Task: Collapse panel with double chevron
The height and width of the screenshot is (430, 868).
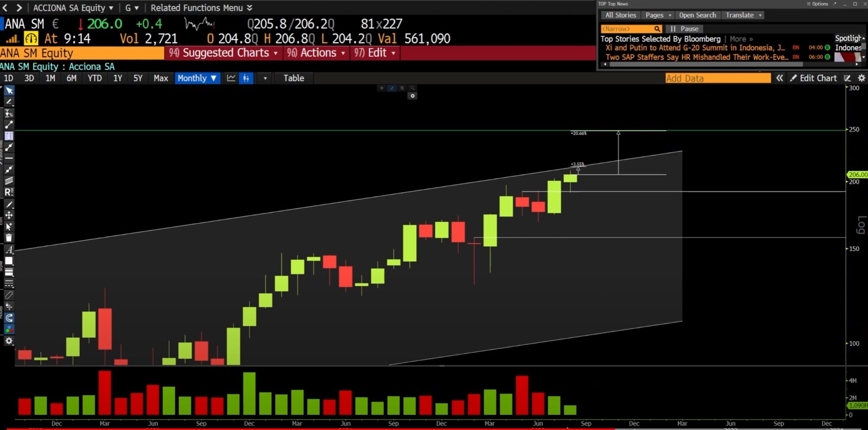Action: 780,78
